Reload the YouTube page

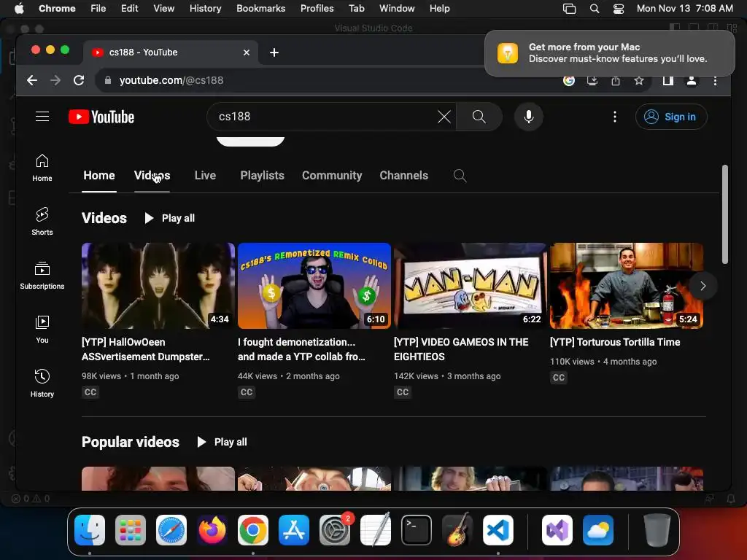coord(79,80)
